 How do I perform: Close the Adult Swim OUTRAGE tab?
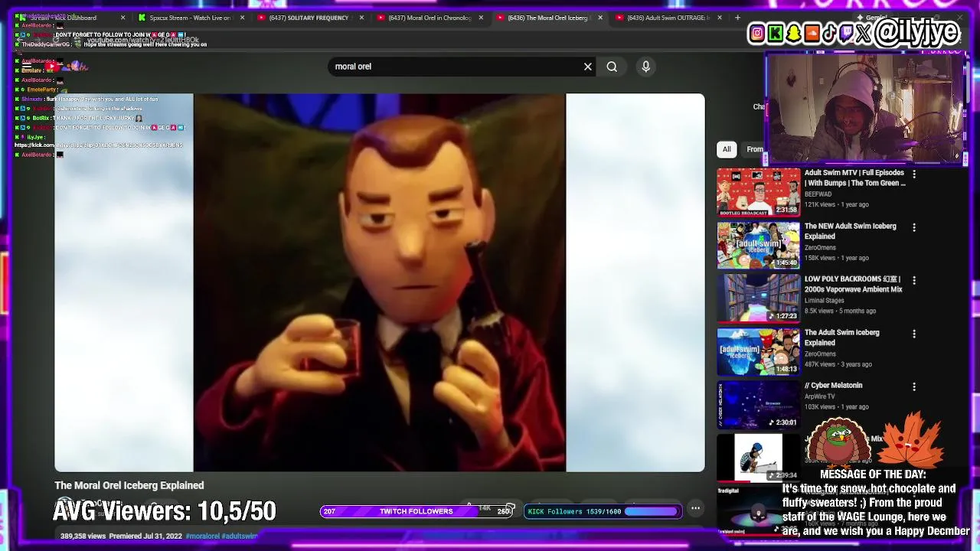click(720, 18)
